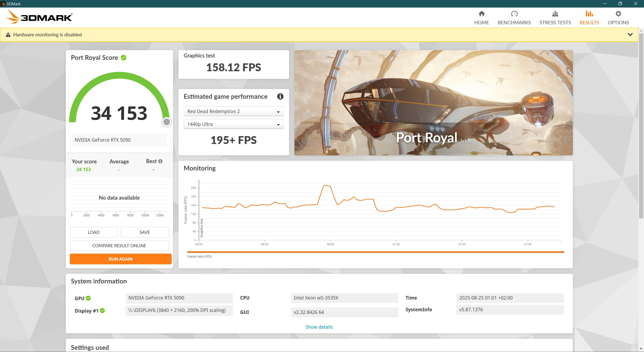Click the info icon next to Best

coord(160,161)
